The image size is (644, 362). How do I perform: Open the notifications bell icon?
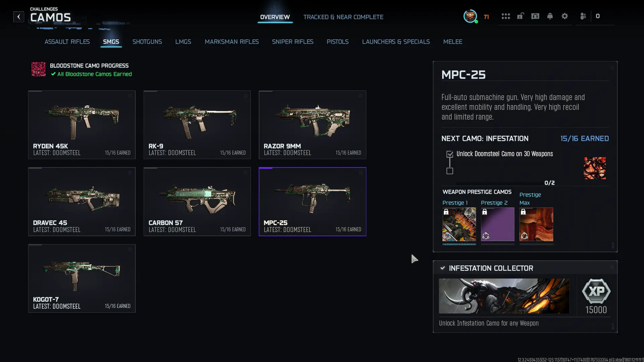tap(550, 16)
